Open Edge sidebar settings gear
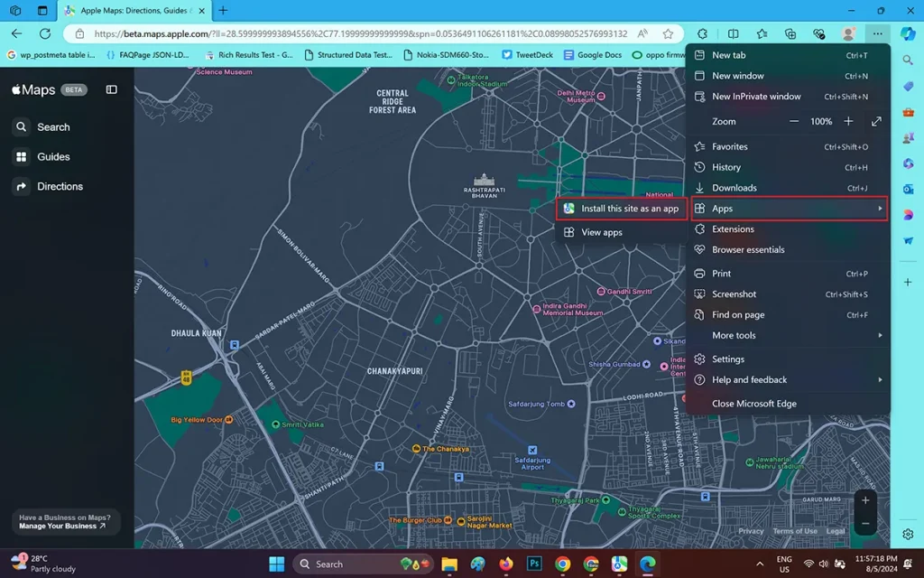 tap(908, 534)
